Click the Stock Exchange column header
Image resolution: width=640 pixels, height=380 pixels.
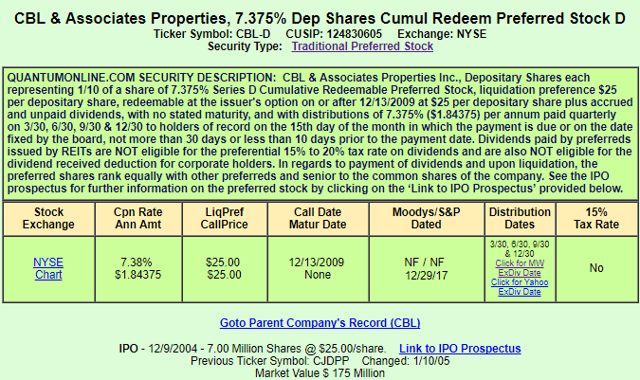click(49, 218)
